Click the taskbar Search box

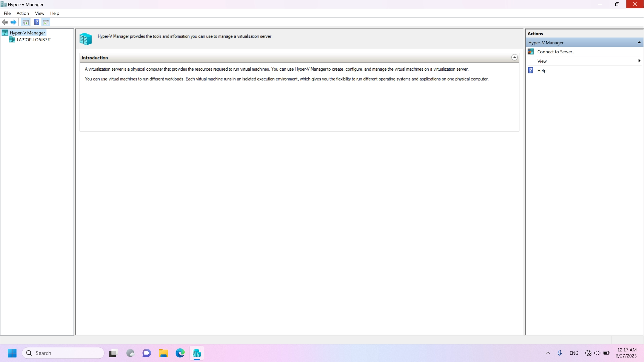coord(63,353)
